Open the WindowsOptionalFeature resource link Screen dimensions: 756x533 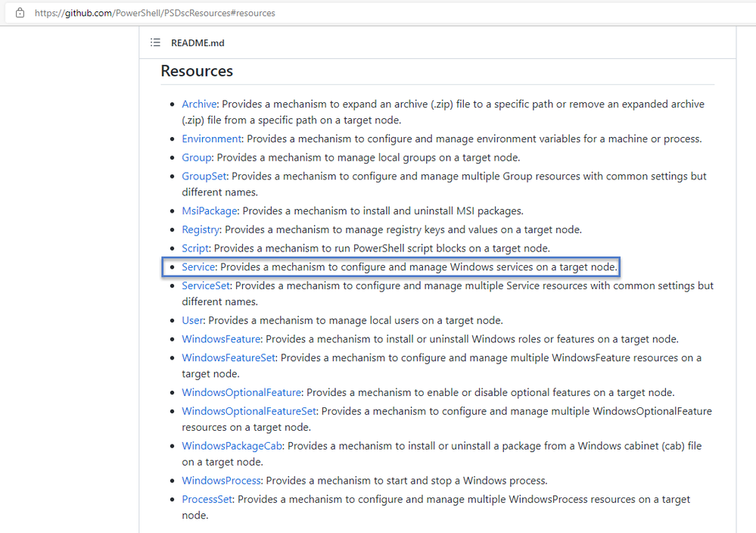click(x=241, y=393)
